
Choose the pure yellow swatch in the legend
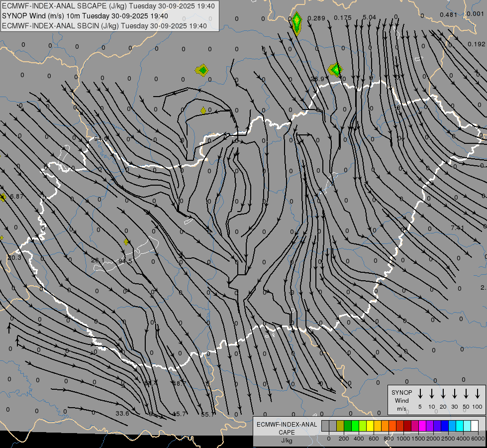pyautogui.click(x=370, y=426)
